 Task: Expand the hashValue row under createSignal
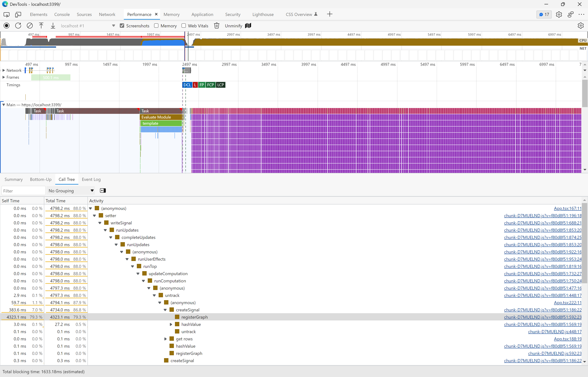point(171,324)
